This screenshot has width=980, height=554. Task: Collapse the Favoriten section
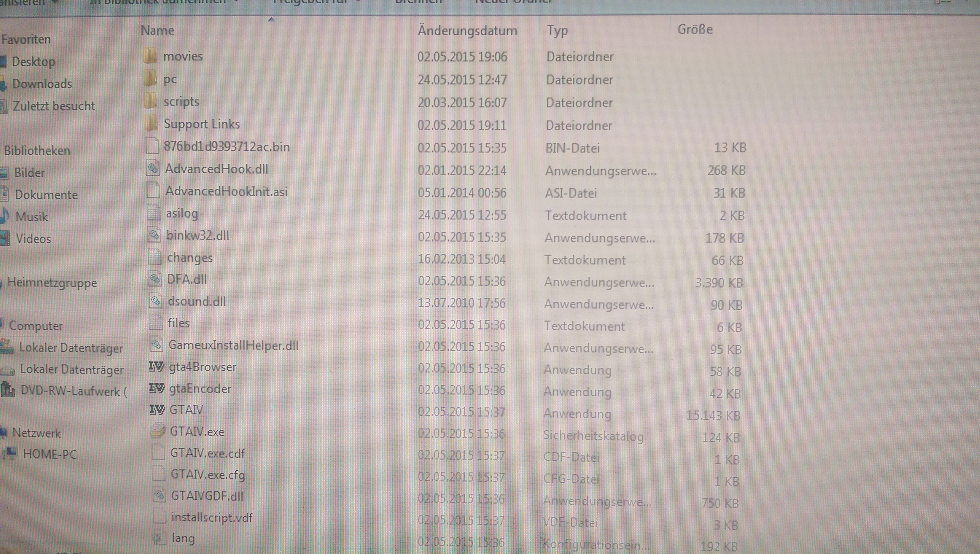pos(26,39)
